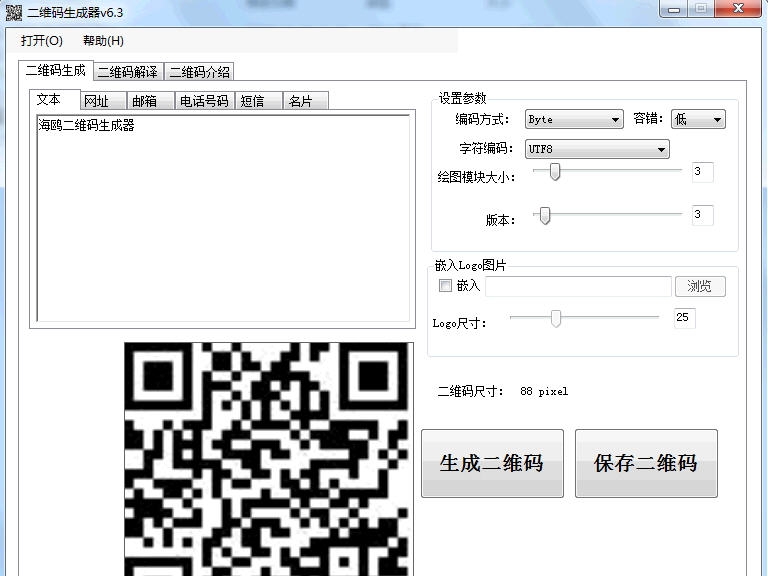Image resolution: width=768 pixels, height=576 pixels.
Task: Click the 保存二维码 button
Action: [646, 463]
